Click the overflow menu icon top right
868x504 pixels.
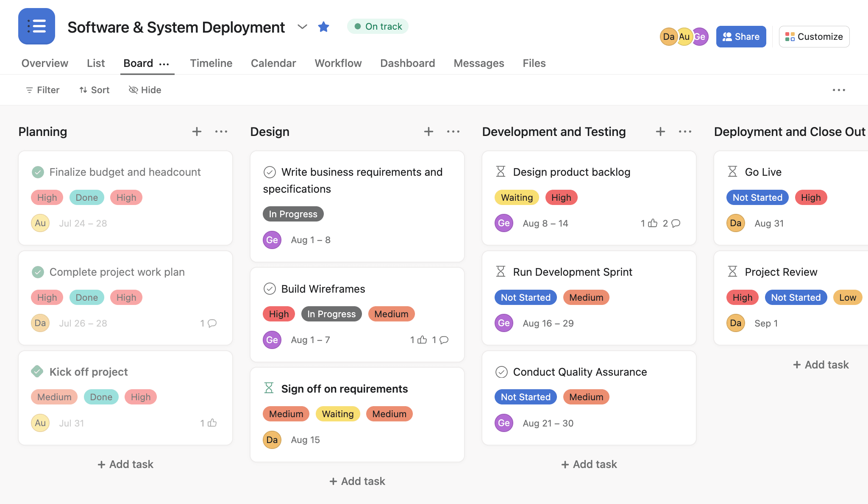tap(839, 89)
